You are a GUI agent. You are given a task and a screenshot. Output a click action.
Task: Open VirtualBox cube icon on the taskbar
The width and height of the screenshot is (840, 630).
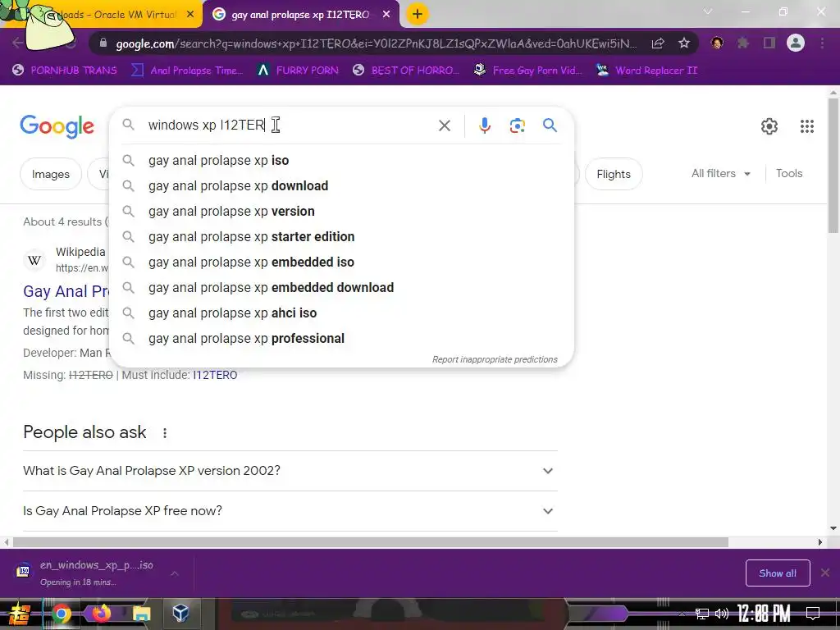tap(180, 614)
